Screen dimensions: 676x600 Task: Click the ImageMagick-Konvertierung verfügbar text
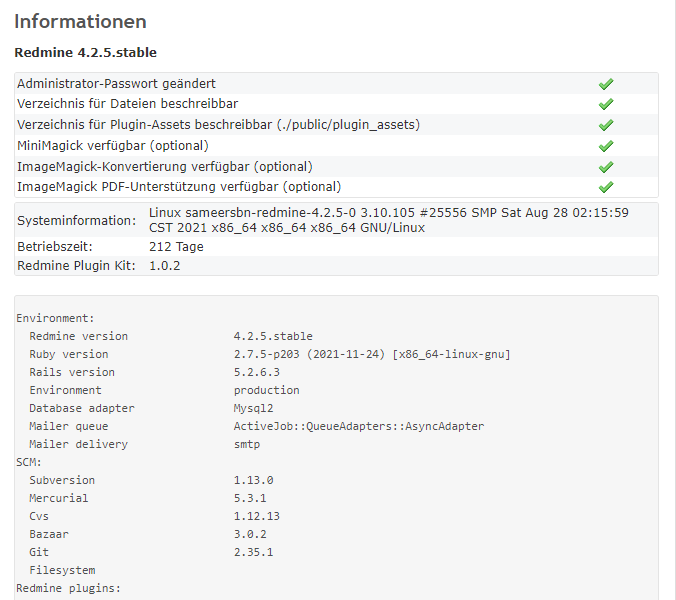tap(165, 166)
